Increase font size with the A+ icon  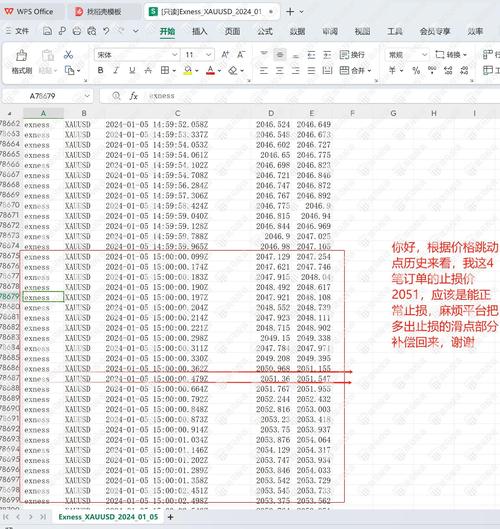click(225, 55)
